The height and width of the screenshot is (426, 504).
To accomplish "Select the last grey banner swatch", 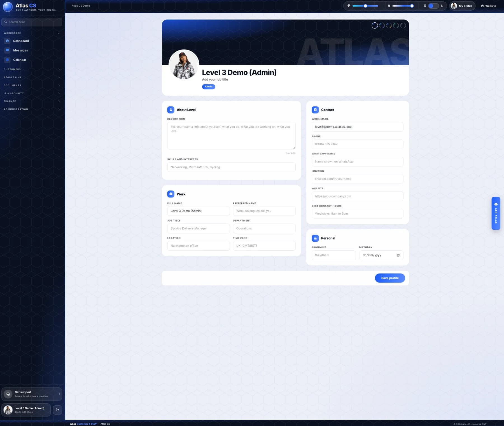I will point(403,25).
